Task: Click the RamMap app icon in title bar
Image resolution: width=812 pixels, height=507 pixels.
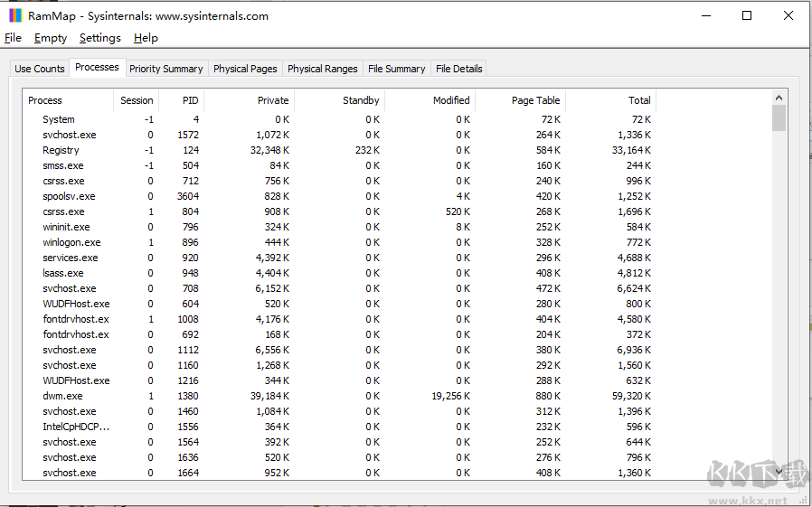Action: click(15, 15)
